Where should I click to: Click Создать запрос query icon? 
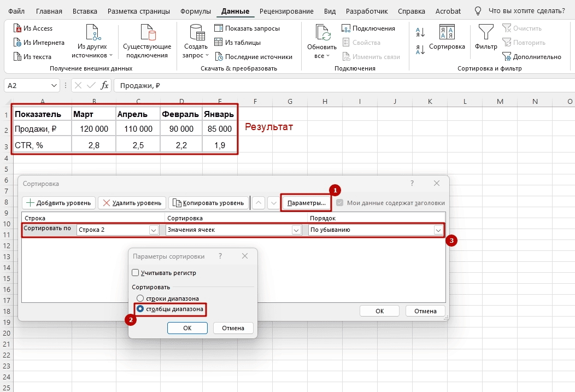tap(196, 33)
